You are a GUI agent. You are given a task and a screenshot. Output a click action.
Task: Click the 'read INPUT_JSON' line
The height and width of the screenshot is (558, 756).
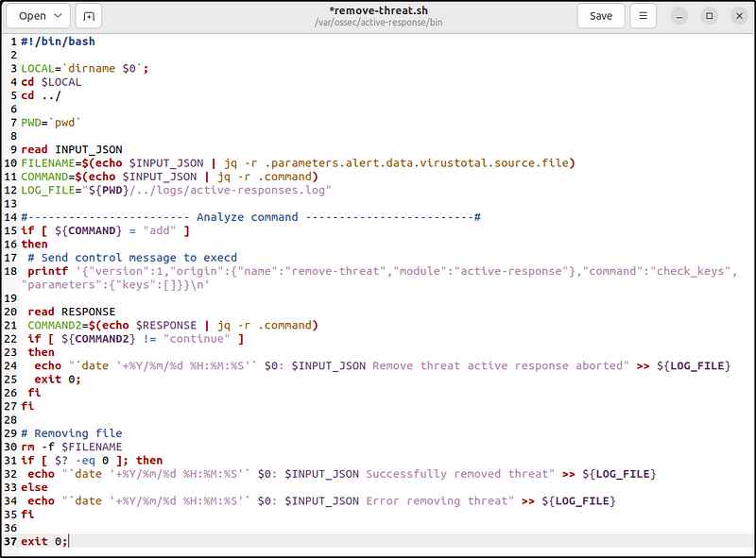(72, 149)
